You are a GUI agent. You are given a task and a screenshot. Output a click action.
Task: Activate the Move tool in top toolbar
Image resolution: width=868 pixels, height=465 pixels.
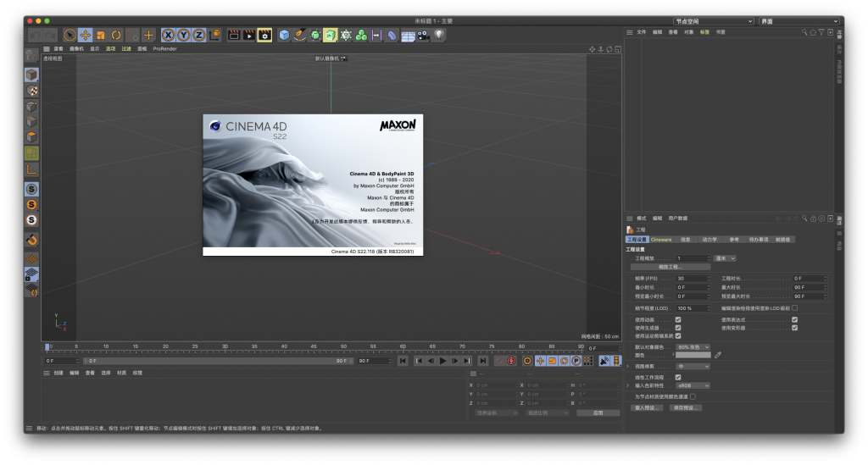click(x=86, y=36)
